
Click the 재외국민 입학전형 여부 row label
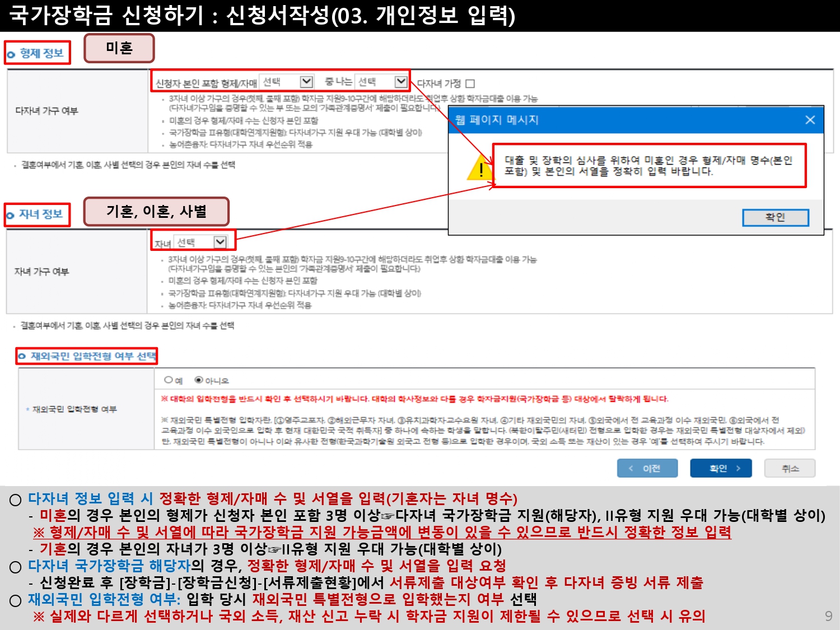pyautogui.click(x=74, y=409)
